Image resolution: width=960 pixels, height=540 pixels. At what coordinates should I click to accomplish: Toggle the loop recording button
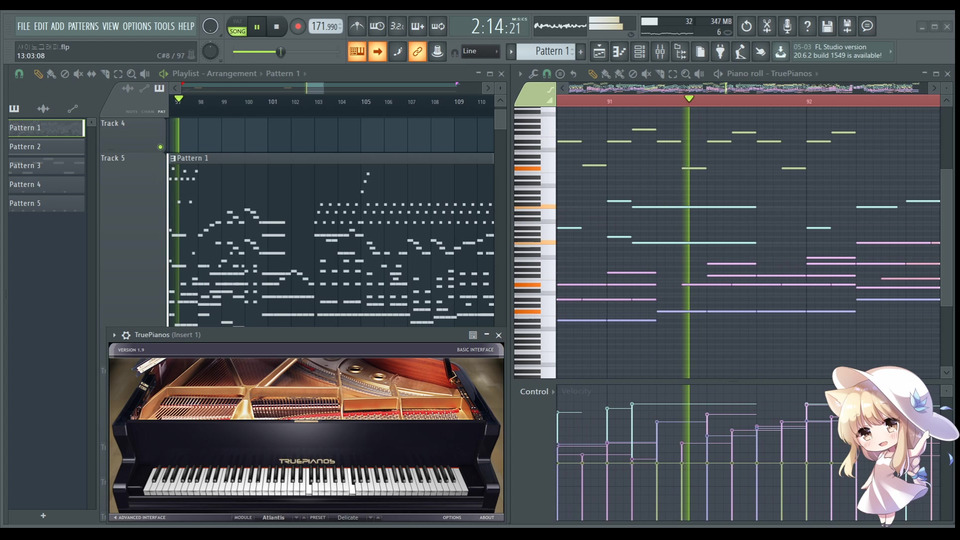(438, 26)
